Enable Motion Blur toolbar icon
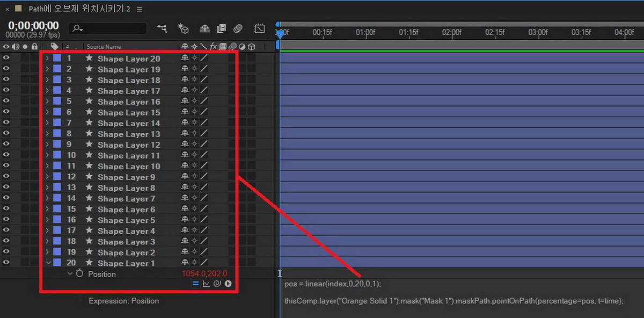This screenshot has height=318, width=644. pyautogui.click(x=238, y=28)
